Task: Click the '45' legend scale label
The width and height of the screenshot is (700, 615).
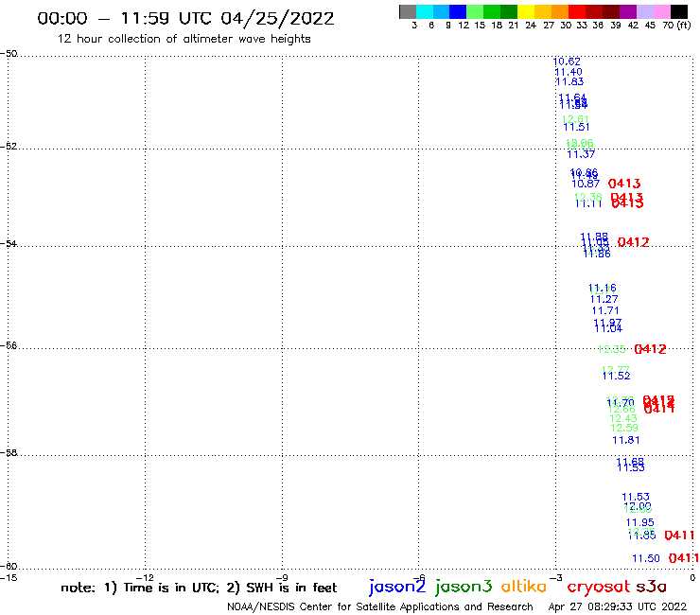Action: [650, 26]
